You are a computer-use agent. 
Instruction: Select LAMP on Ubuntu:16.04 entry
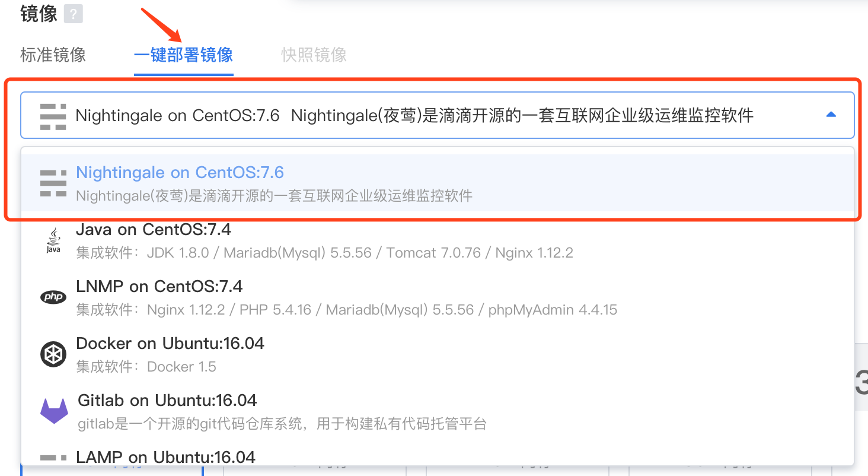pyautogui.click(x=166, y=458)
